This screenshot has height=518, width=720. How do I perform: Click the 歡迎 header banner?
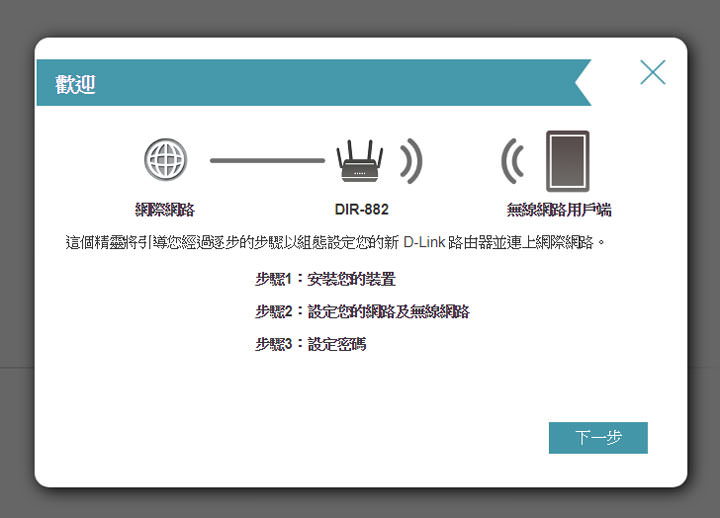pyautogui.click(x=76, y=84)
